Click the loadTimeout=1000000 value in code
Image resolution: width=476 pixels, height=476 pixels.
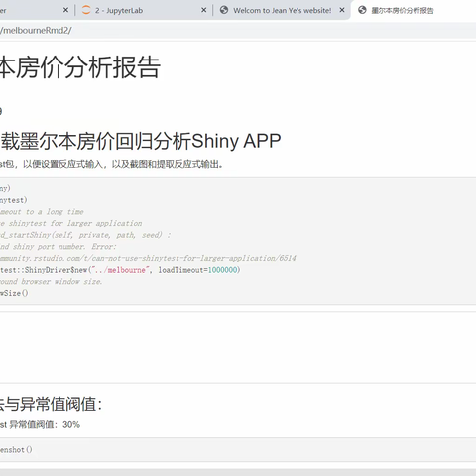click(x=199, y=270)
